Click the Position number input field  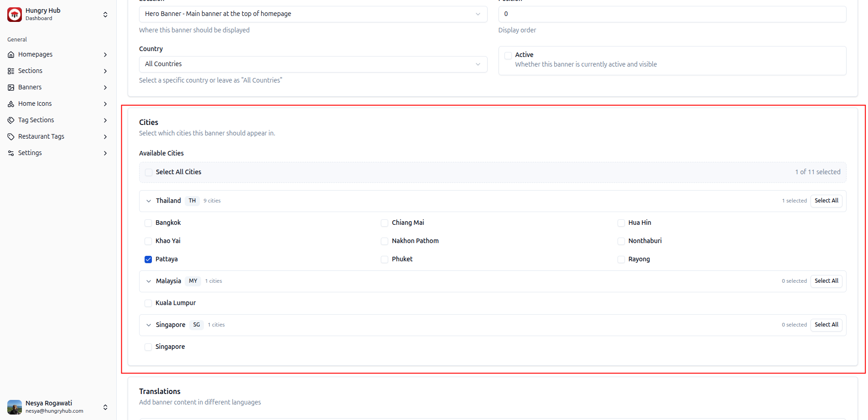point(672,14)
